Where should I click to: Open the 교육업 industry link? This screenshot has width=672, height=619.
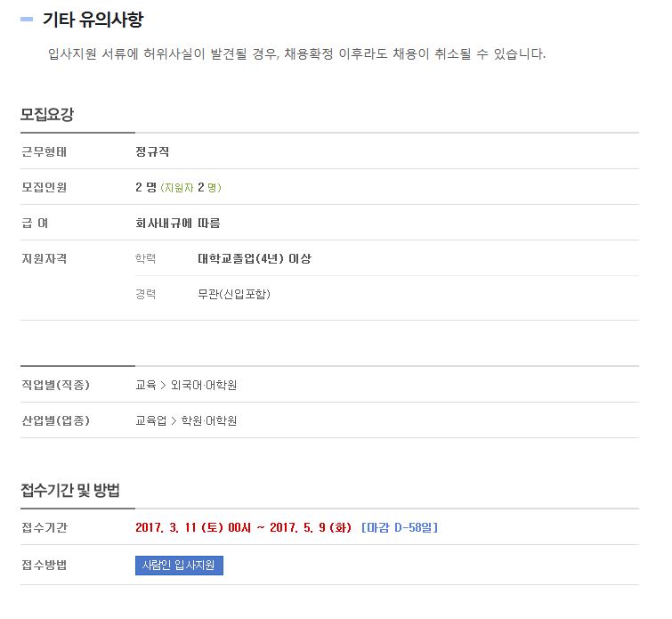point(150,420)
